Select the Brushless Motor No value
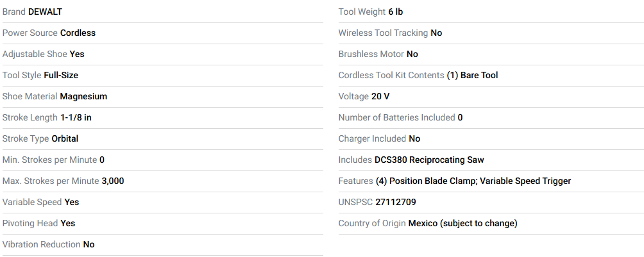The width and height of the screenshot is (644, 257). coord(412,54)
